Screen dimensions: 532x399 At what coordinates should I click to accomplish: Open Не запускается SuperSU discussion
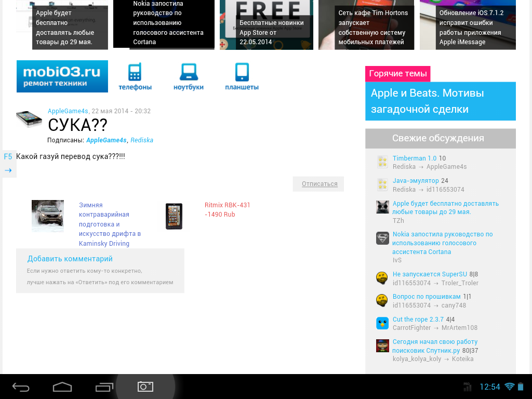(x=430, y=274)
